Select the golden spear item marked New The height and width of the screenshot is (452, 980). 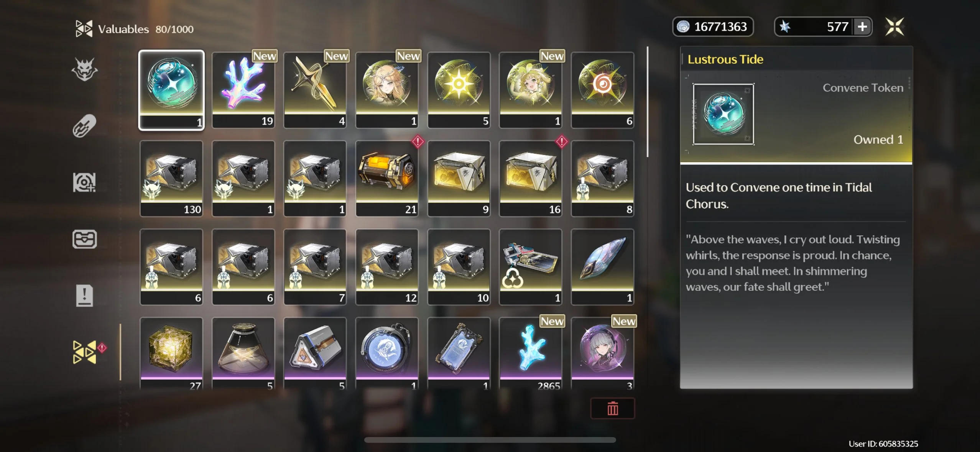point(315,90)
